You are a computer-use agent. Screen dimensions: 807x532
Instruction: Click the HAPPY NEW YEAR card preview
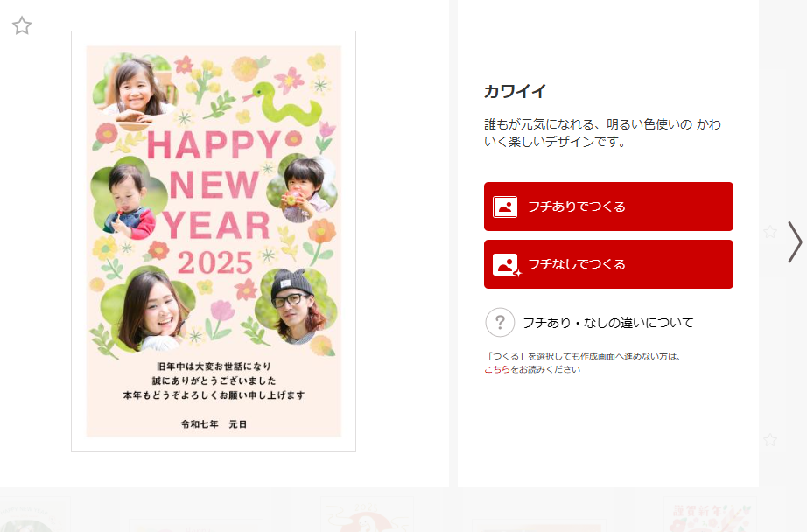[x=214, y=241]
